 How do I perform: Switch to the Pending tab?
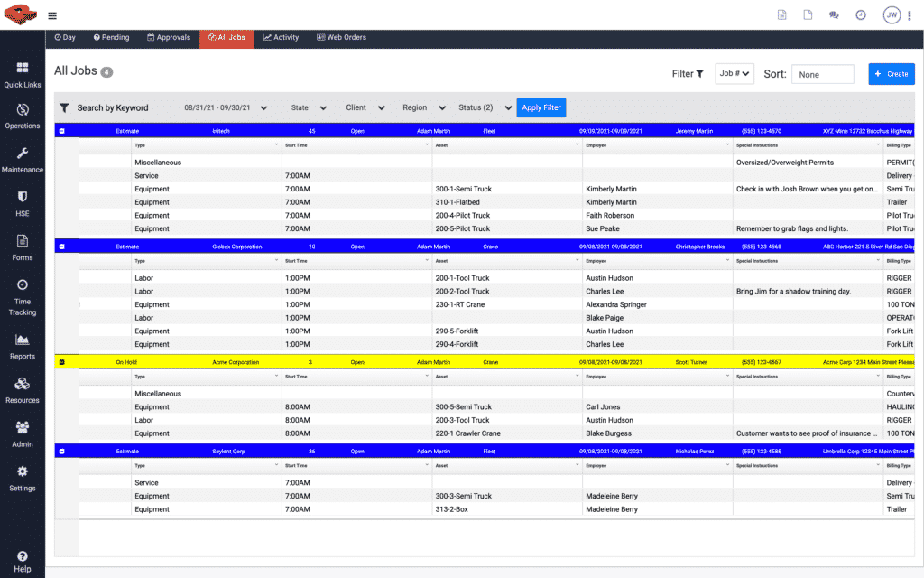[111, 37]
